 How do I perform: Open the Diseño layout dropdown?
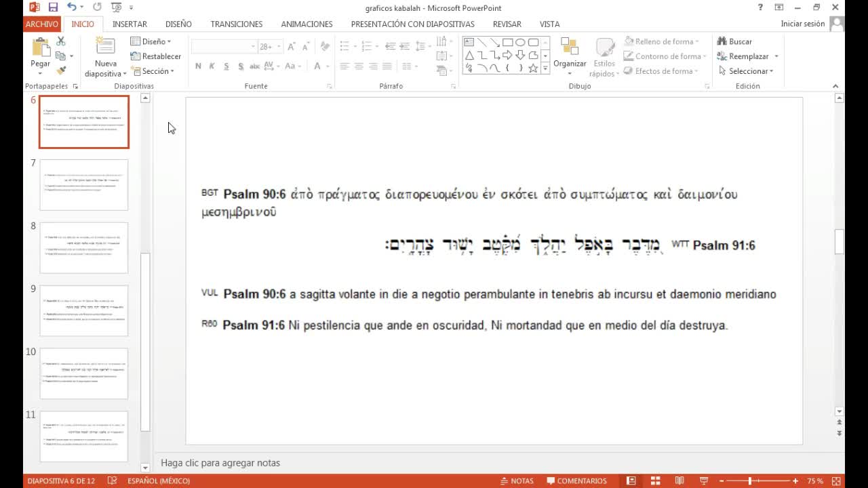pos(151,41)
